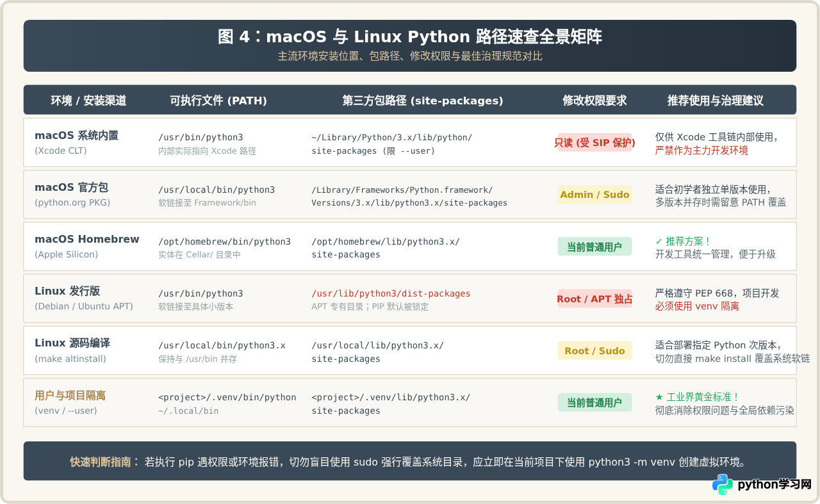The height and width of the screenshot is (504, 820).
Task: Click "当前普通用户" badge in the Homebrew row
Action: (594, 247)
